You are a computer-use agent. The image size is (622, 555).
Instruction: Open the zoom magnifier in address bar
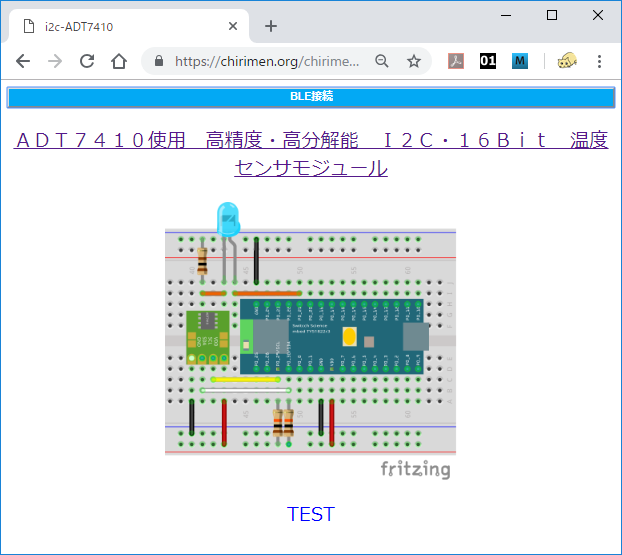click(381, 61)
